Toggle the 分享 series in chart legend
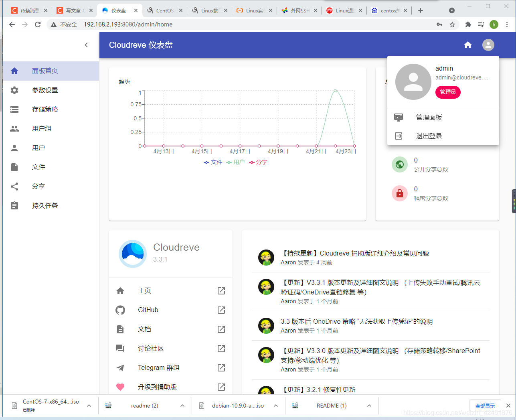Image resolution: width=516 pixels, height=420 pixels. click(x=258, y=162)
